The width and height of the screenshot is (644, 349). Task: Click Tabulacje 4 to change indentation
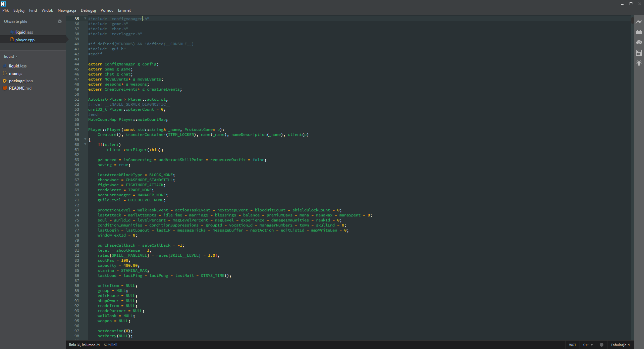(621, 345)
